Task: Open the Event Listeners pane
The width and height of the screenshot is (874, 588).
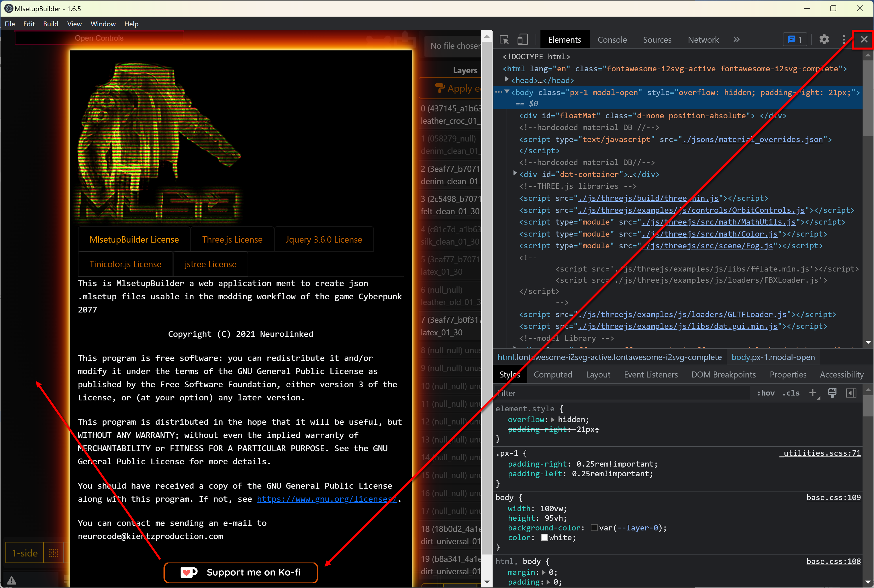Action: [650, 374]
